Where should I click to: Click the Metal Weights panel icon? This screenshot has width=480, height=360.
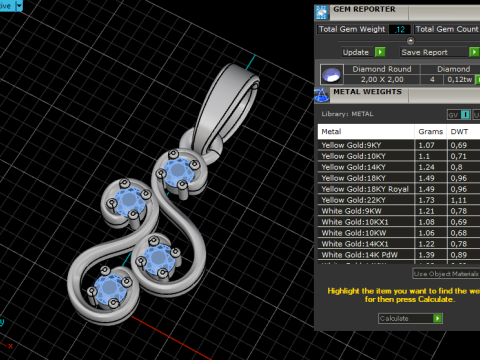coord(322,95)
